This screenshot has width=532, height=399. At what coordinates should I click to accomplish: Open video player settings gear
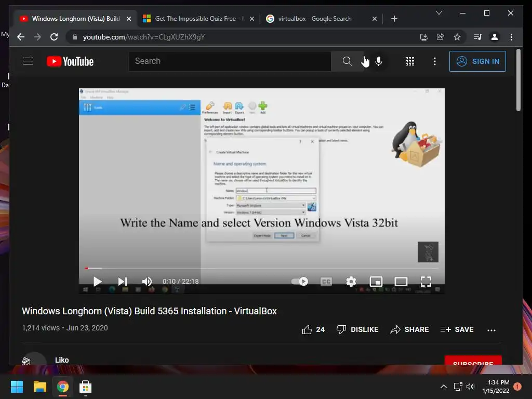click(351, 281)
